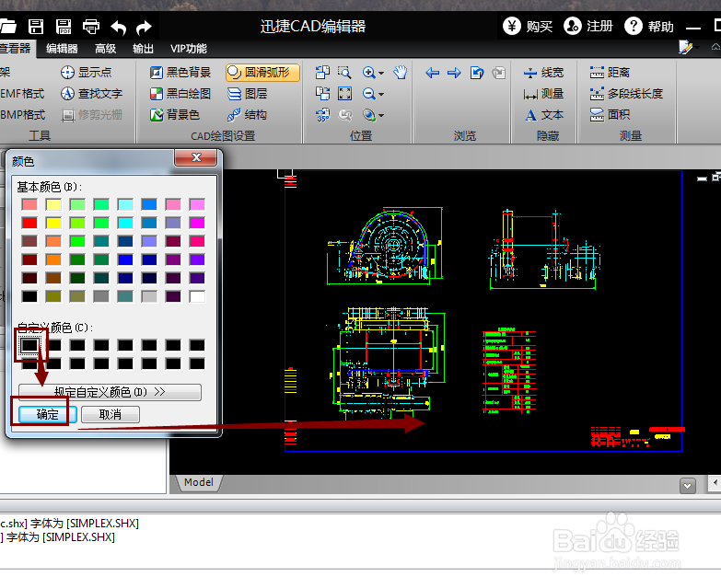Click the open folder icon
Screen dimensions: 721x588
click(x=7, y=27)
